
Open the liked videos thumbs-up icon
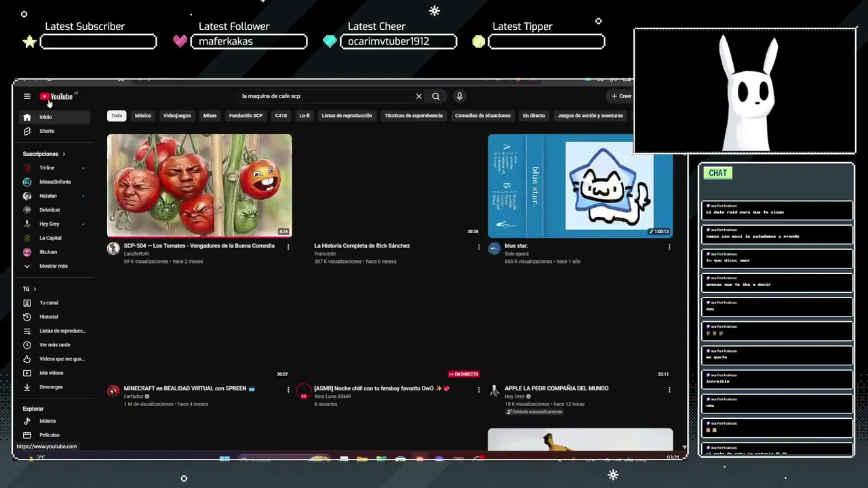27,359
